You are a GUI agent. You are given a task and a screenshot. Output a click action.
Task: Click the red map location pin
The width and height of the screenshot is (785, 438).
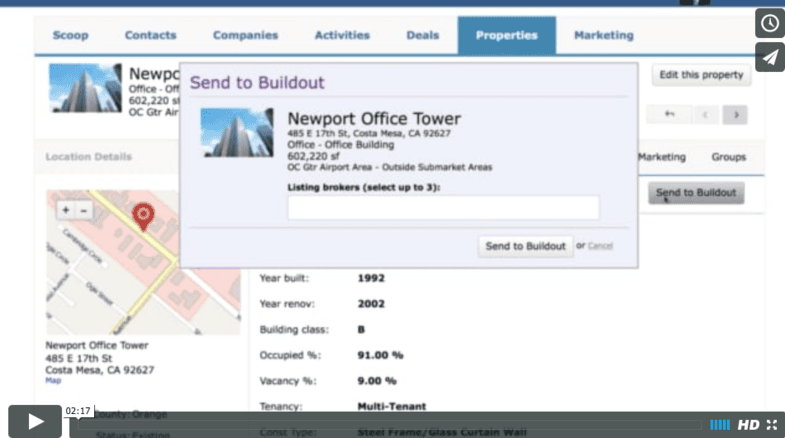click(x=143, y=216)
